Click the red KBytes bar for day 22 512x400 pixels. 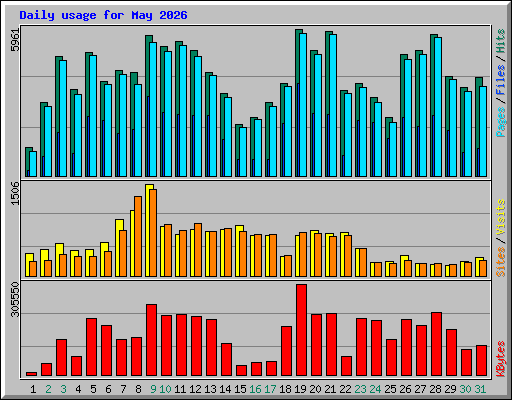(346, 366)
